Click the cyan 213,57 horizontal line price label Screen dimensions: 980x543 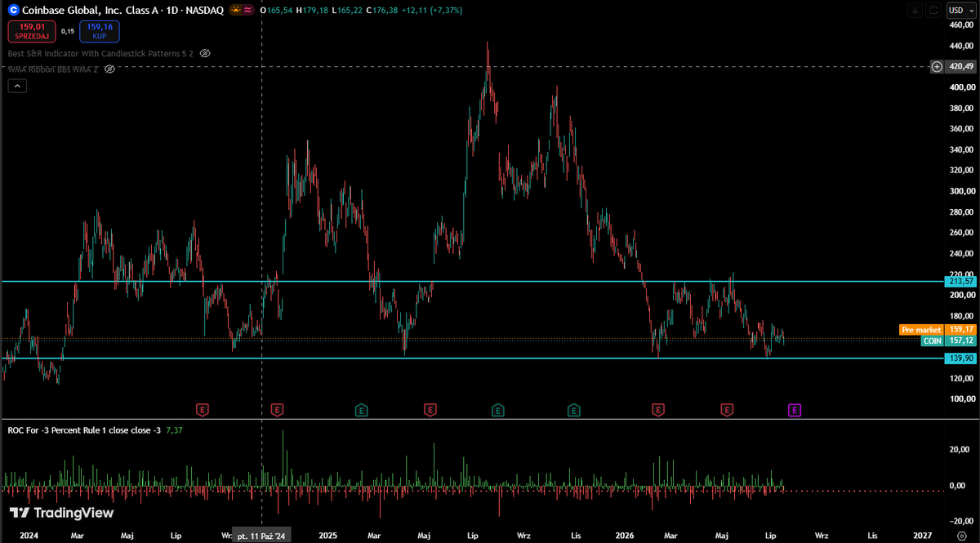coord(961,281)
